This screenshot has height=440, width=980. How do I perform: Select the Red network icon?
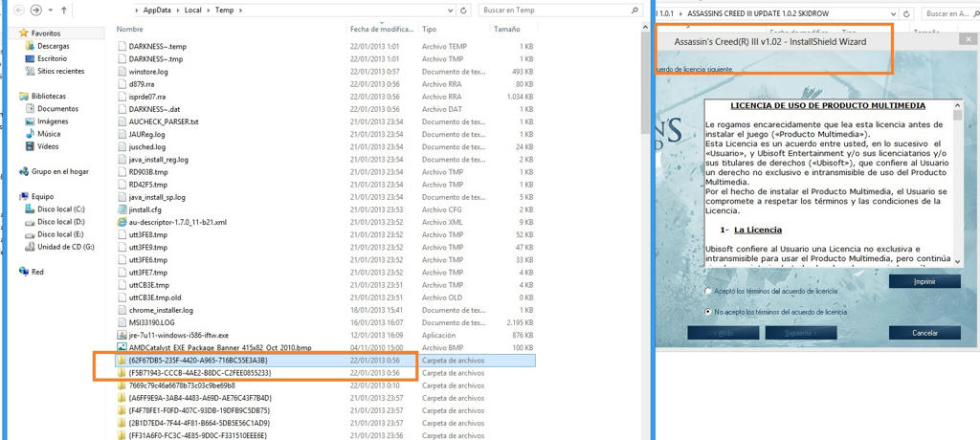pyautogui.click(x=24, y=272)
